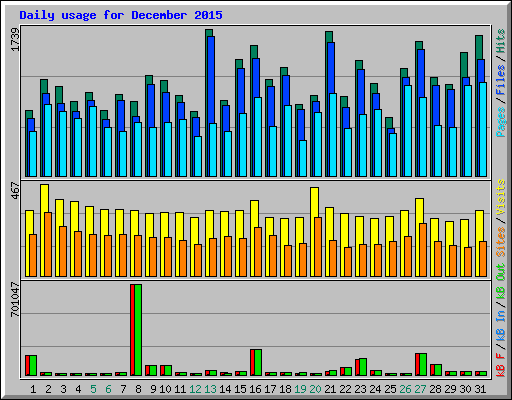Viewport: 512px width, 400px height.
Task: Click the cyan Pages bar for day 31
Action: tap(483, 129)
